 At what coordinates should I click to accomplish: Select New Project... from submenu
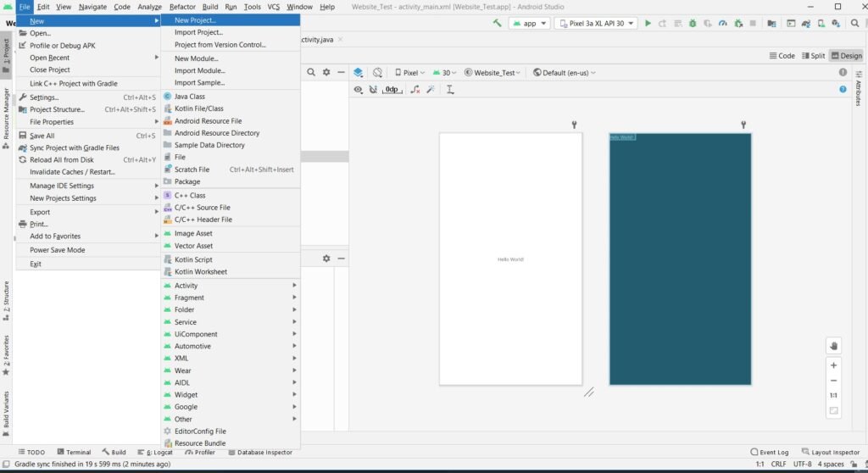point(231,20)
